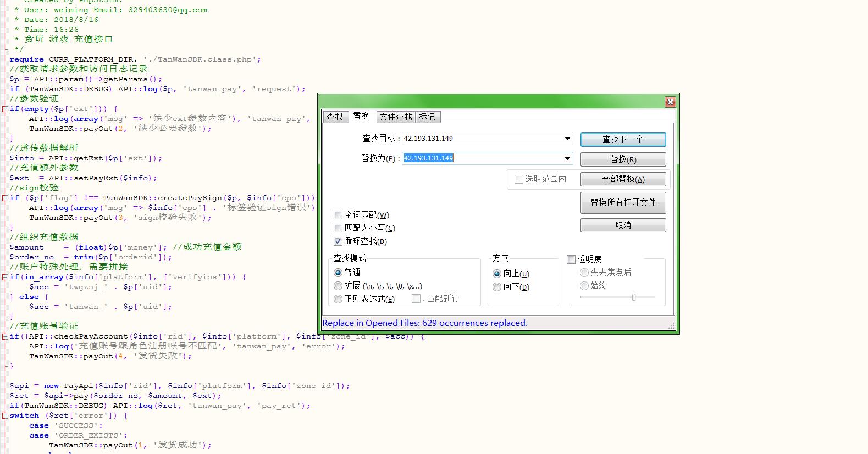868x454 pixels.
Task: Select the 正则表达式 search mode
Action: tap(338, 299)
